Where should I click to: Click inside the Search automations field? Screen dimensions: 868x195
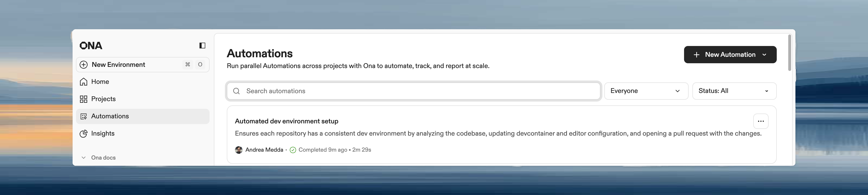pyautogui.click(x=371, y=91)
